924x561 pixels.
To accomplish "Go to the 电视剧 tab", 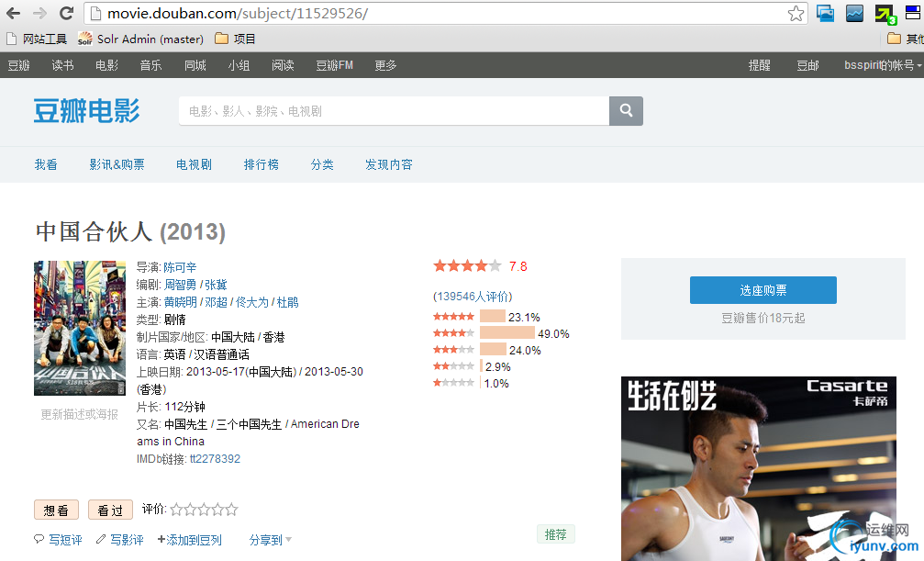I will pos(194,164).
